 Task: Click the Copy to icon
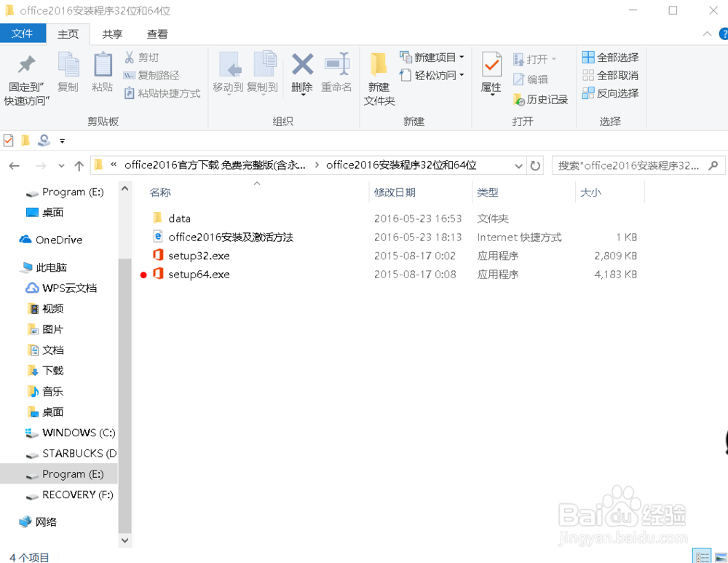coord(265,64)
